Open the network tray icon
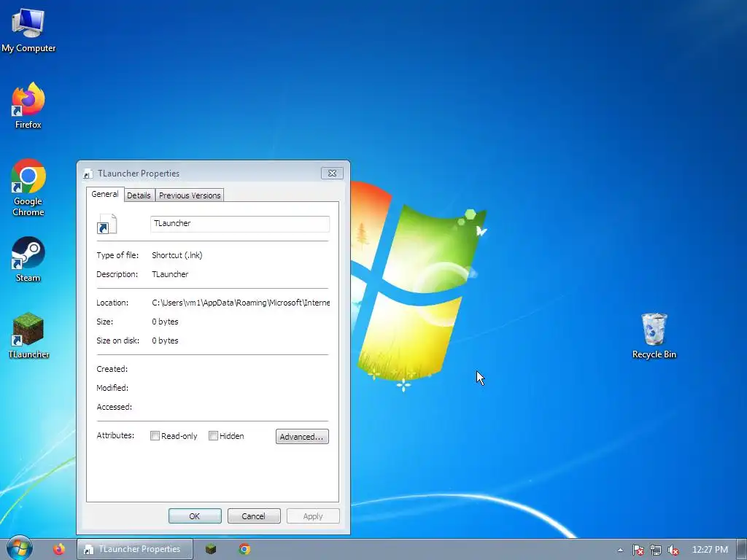 click(x=656, y=550)
